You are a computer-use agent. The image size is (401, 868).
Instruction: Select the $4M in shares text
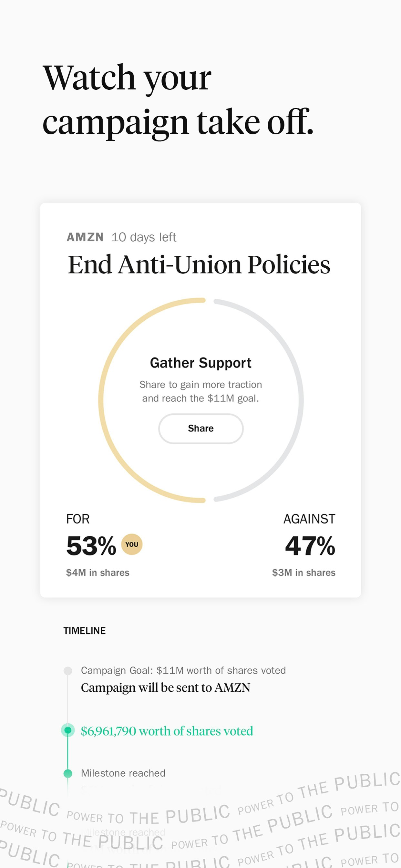tap(98, 573)
